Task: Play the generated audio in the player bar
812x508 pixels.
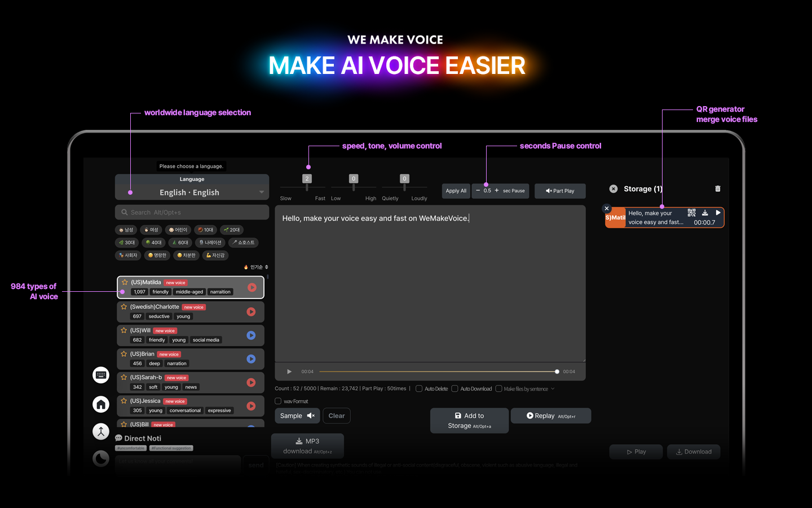Action: point(289,371)
